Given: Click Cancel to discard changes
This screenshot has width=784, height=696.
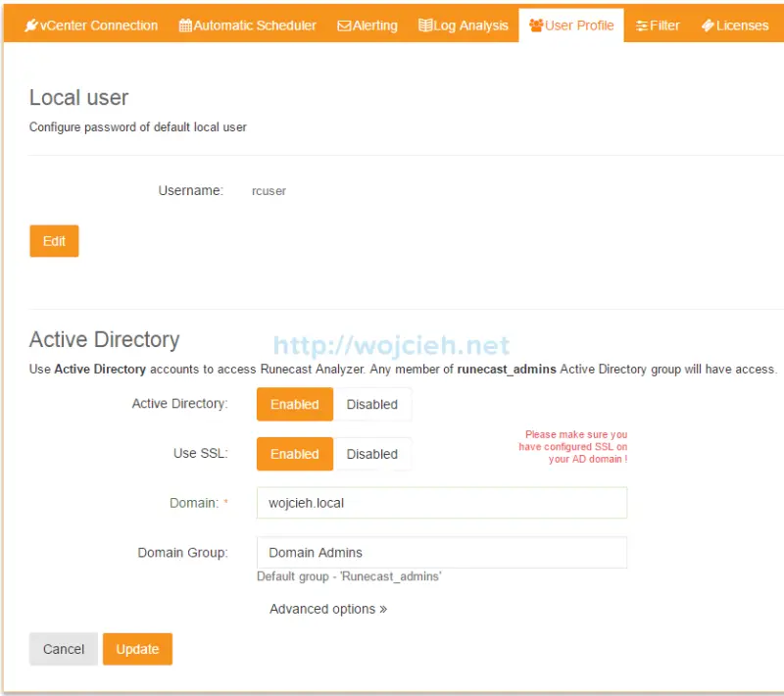Looking at the screenshot, I should coord(63,649).
